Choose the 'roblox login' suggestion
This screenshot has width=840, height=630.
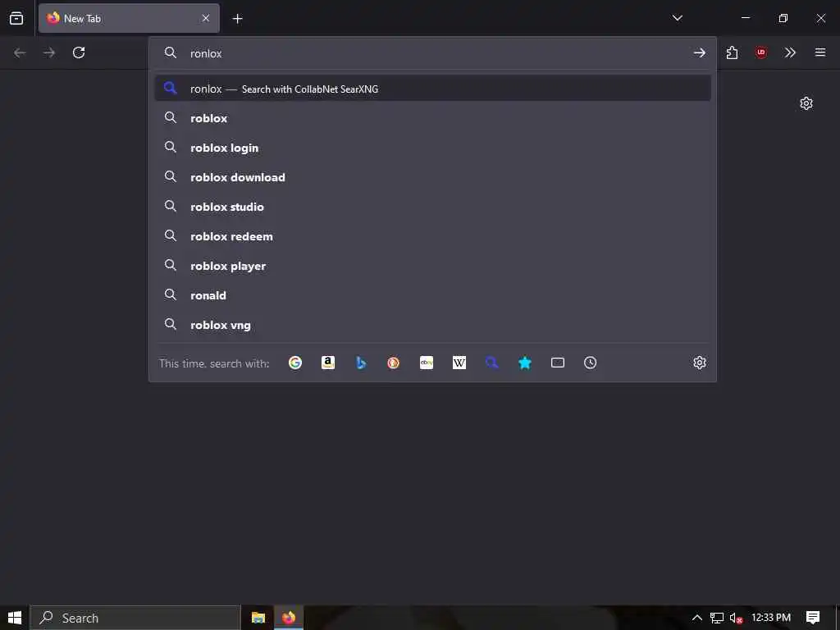click(x=433, y=148)
